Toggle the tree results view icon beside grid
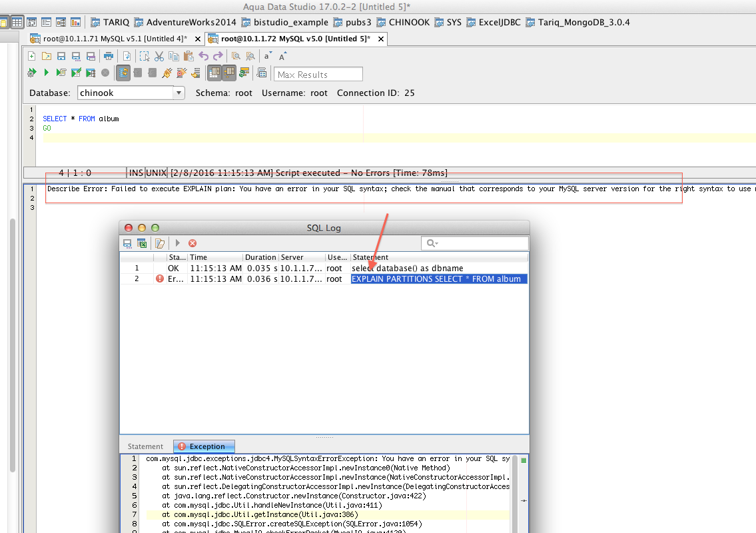Image resolution: width=756 pixels, height=533 pixels. 229,73
